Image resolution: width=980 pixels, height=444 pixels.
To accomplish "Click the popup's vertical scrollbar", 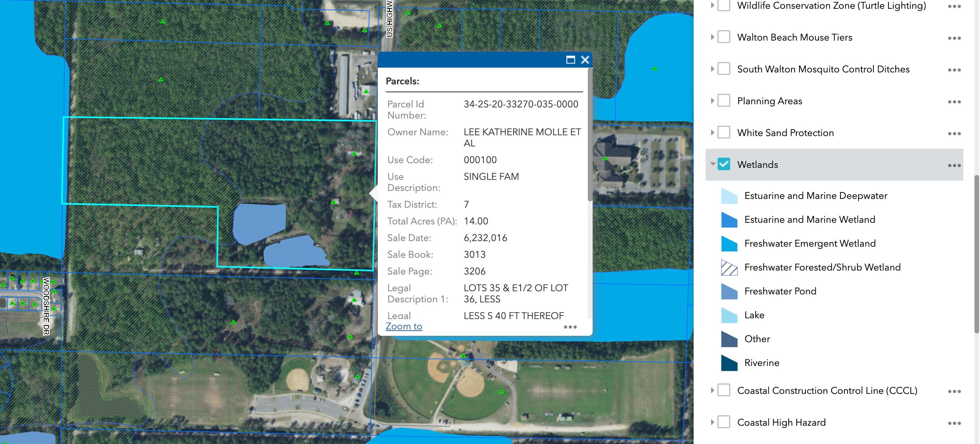I will click(590, 135).
